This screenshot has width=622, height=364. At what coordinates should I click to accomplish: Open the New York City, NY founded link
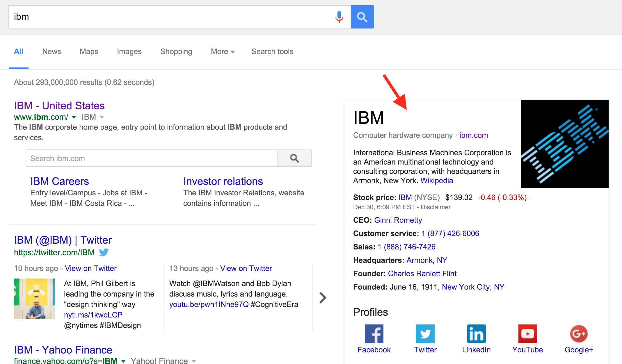tap(473, 287)
